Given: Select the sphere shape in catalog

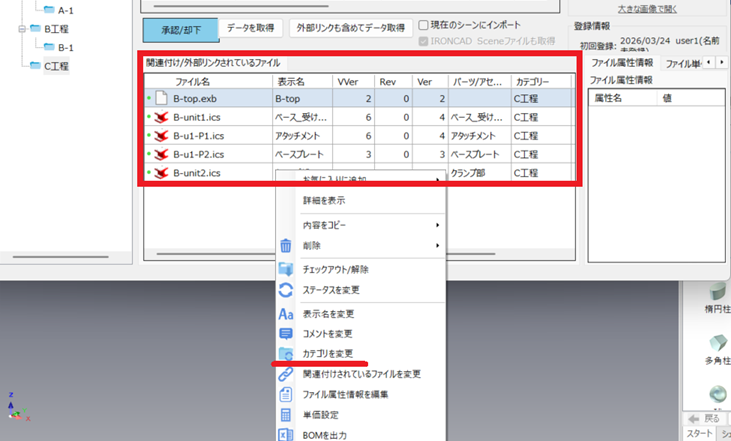Looking at the screenshot, I should pos(718,394).
